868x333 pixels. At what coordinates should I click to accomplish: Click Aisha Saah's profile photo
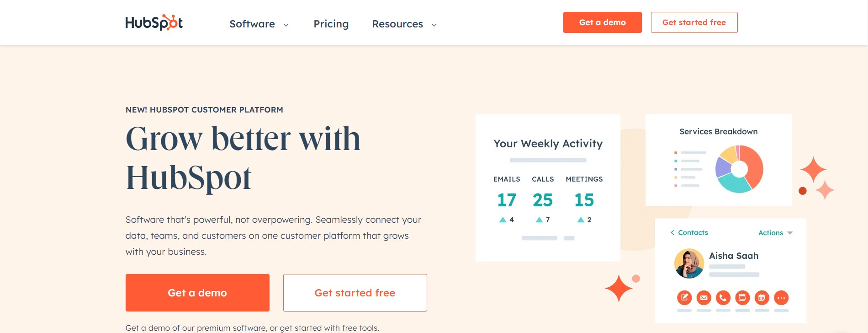(x=689, y=263)
